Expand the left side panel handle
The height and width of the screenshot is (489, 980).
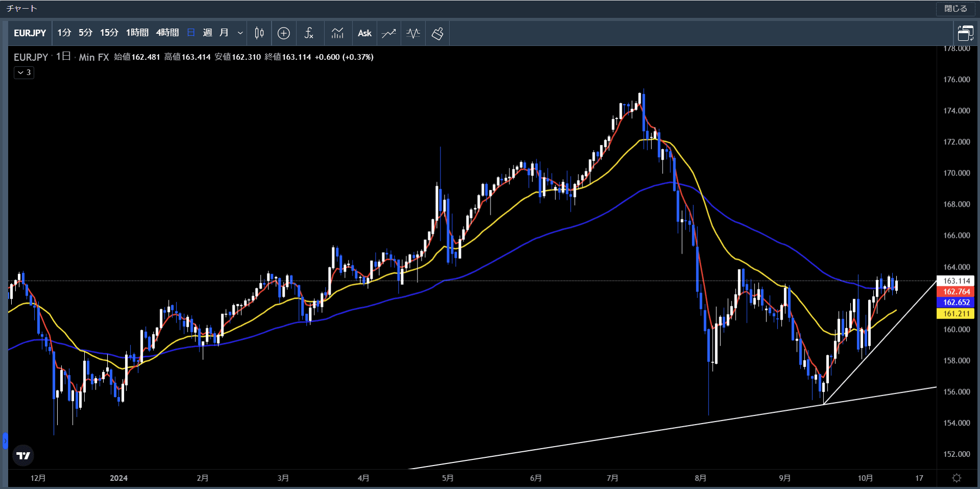pos(5,441)
